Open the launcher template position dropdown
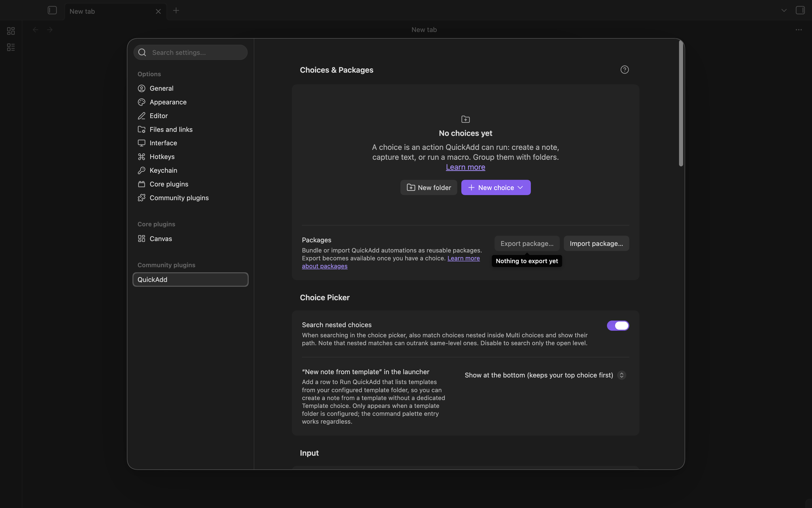The height and width of the screenshot is (508, 812). [x=545, y=375]
